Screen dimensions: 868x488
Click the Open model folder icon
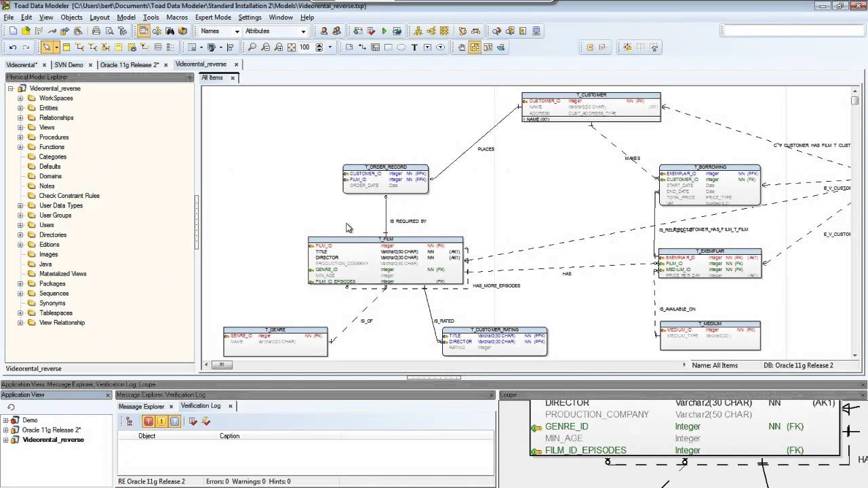[x=26, y=31]
